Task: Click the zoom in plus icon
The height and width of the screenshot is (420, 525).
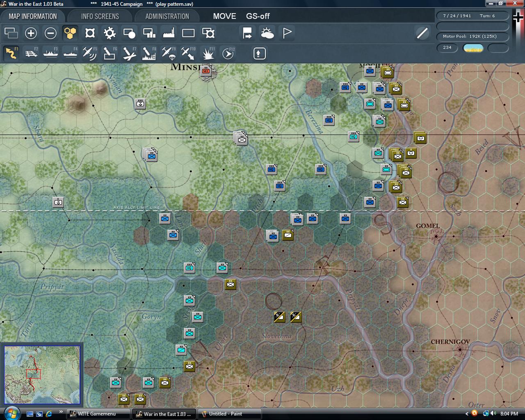Action: coord(31,33)
